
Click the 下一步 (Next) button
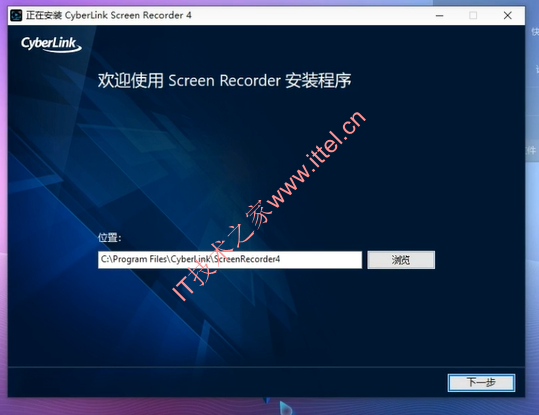point(481,382)
